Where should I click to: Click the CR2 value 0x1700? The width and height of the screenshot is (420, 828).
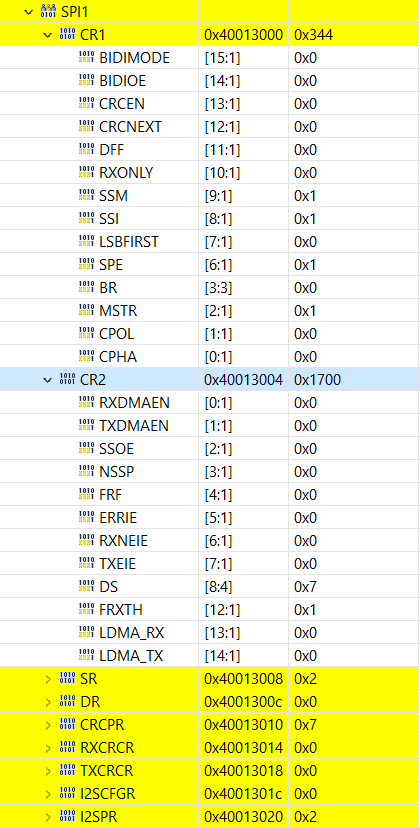(318, 380)
